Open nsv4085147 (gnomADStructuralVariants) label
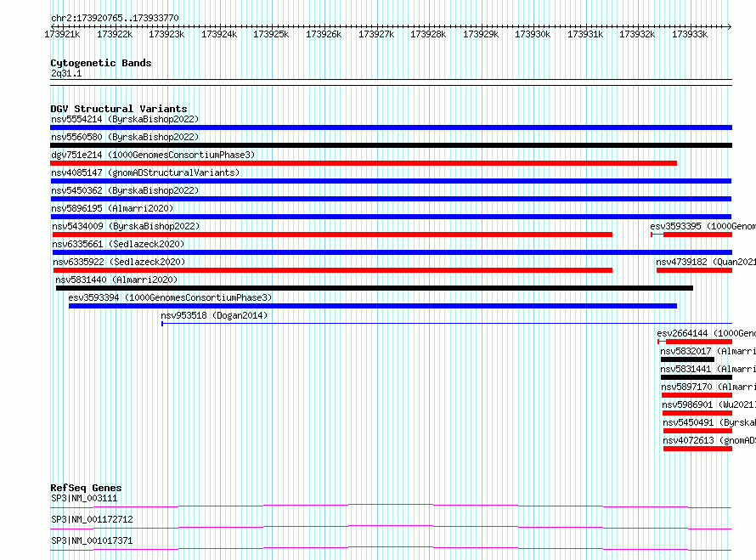Screen dimensions: 756x560 [x=145, y=173]
